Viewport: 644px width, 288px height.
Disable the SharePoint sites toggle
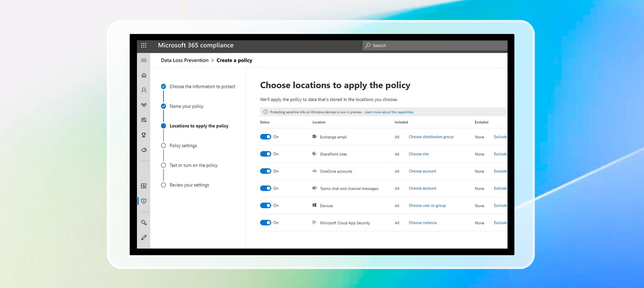pyautogui.click(x=265, y=154)
